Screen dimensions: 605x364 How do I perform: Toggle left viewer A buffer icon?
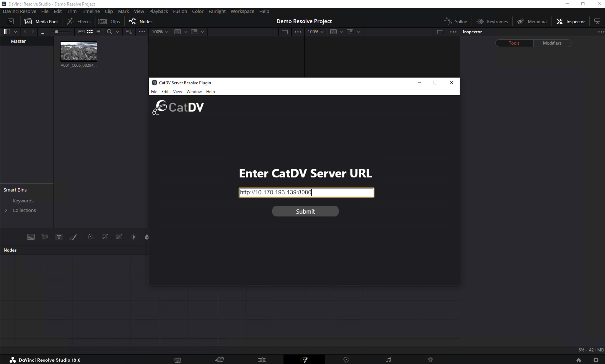[x=178, y=32]
